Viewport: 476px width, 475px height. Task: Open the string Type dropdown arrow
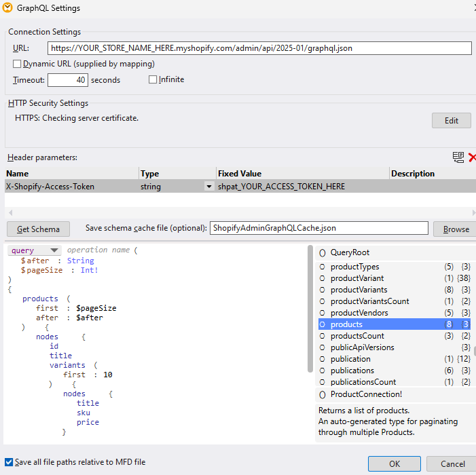coord(208,187)
